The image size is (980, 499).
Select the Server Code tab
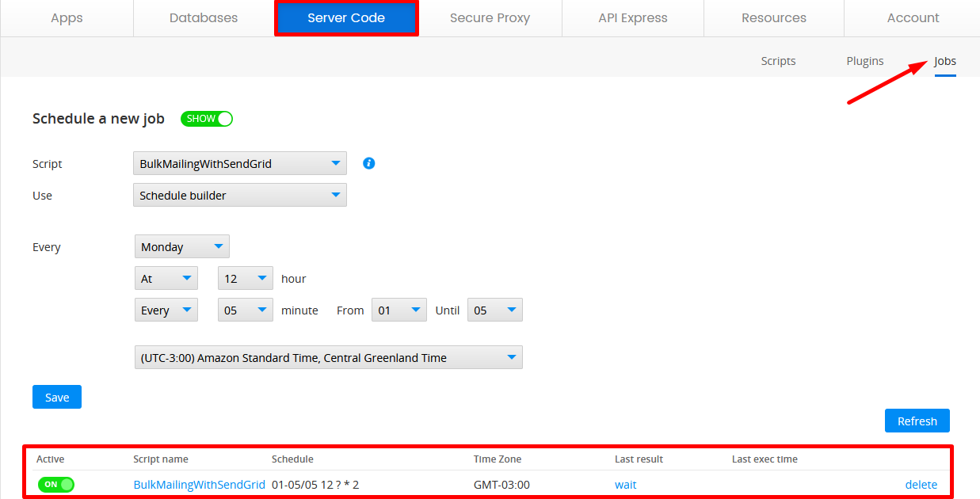click(x=346, y=17)
